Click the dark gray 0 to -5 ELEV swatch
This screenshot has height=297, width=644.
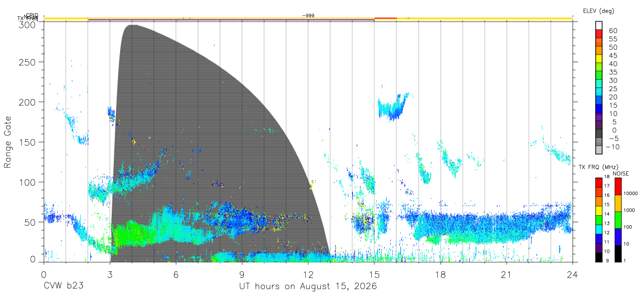(x=599, y=134)
